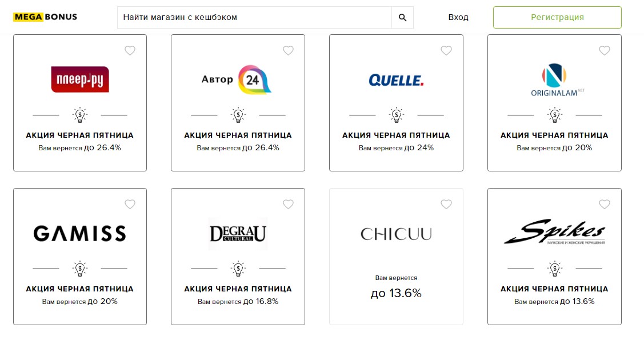Click heart icon on Originalam card
644x340 pixels.
tap(605, 51)
